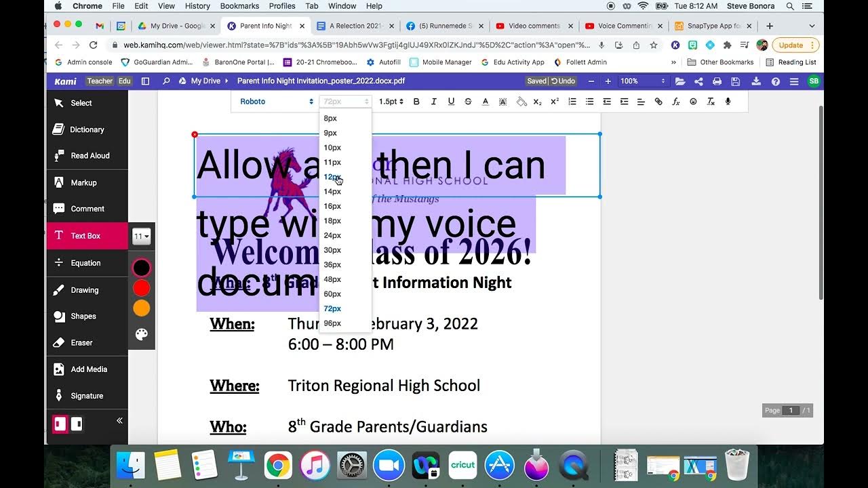
Task: Open the Text Box size 11 dropdown
Action: (141, 237)
